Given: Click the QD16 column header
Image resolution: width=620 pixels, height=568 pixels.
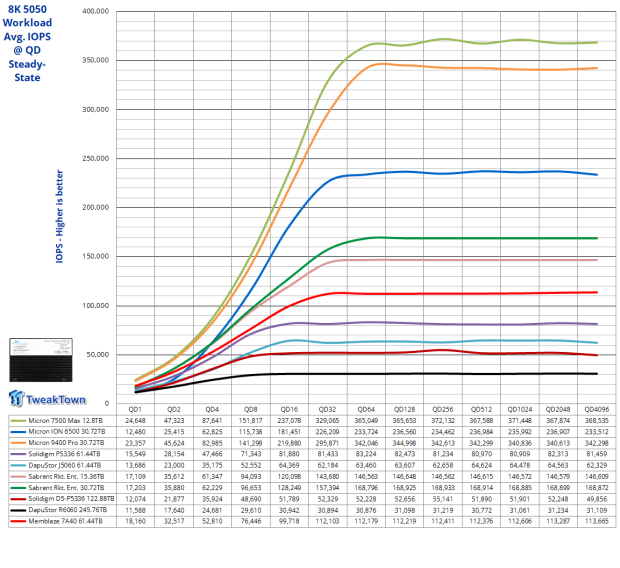Looking at the screenshot, I should coord(289,409).
